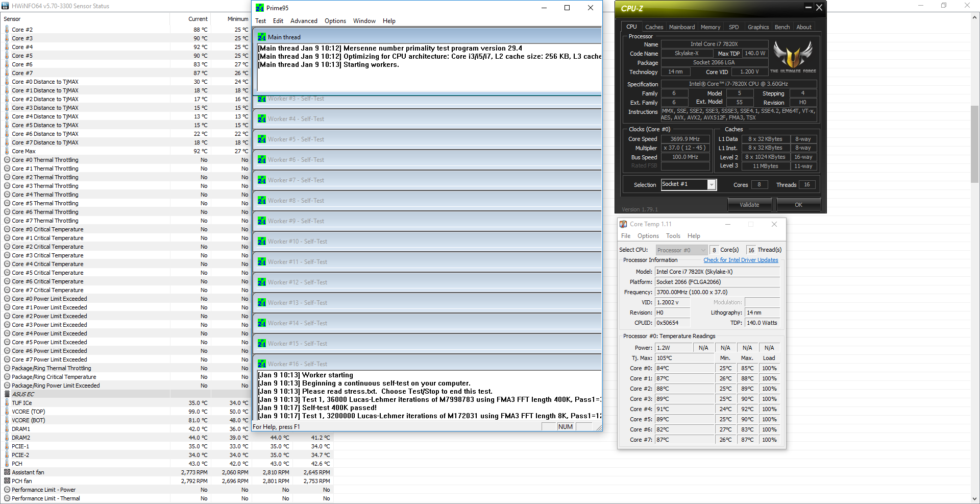Switch to the Bench tab in CPU-Z
The width and height of the screenshot is (980, 504).
(x=782, y=27)
